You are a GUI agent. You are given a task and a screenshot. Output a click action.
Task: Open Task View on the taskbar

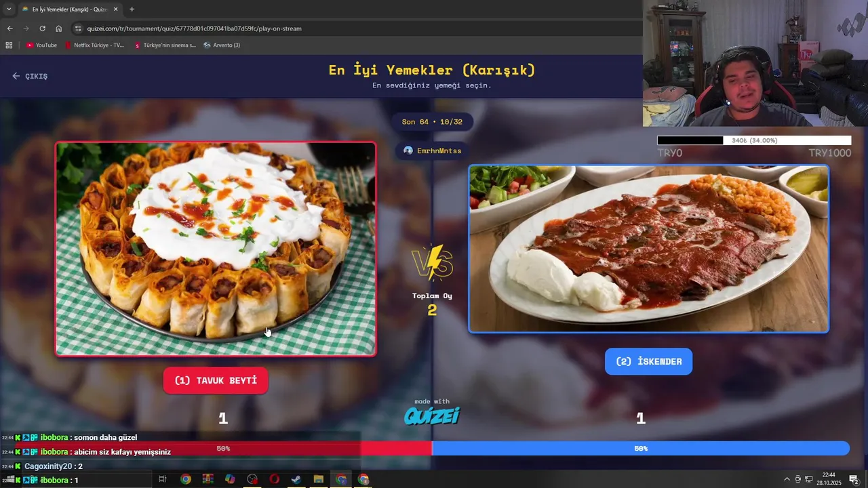[163, 479]
